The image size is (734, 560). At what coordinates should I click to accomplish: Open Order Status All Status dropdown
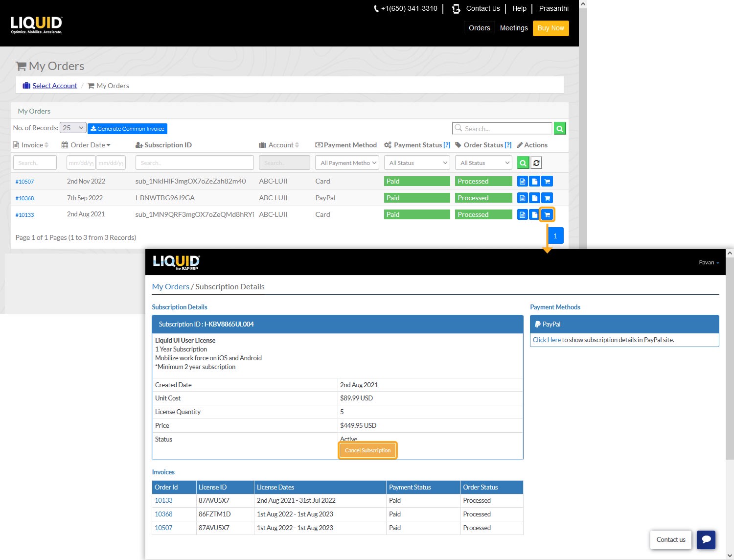(483, 163)
